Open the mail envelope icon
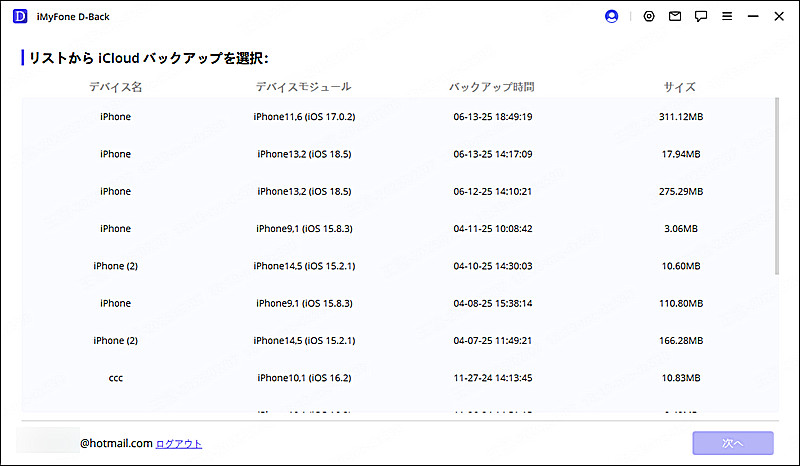 (x=674, y=16)
